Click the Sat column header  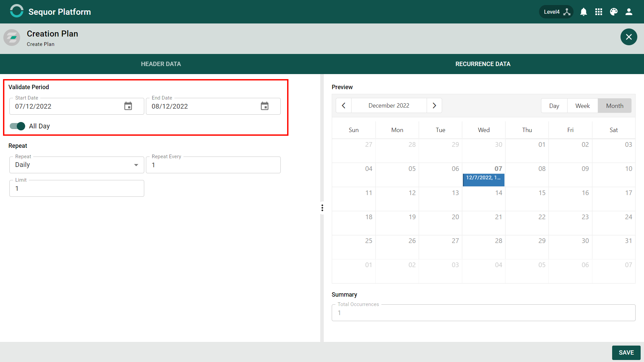(614, 130)
